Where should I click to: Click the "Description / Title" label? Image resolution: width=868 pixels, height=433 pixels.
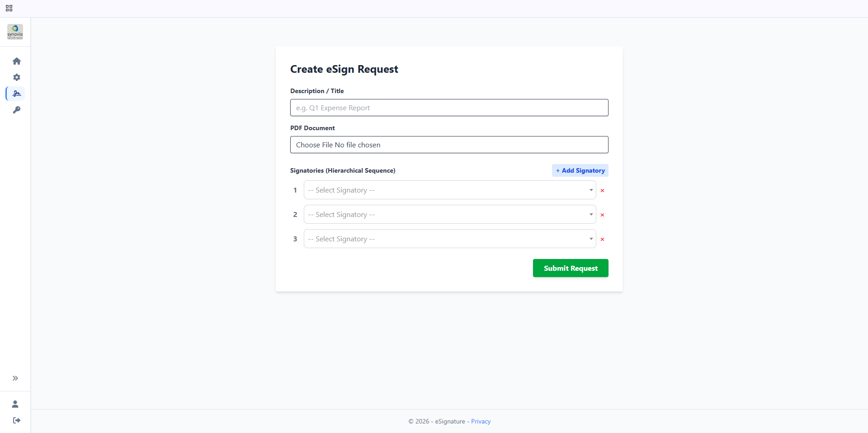pyautogui.click(x=317, y=91)
